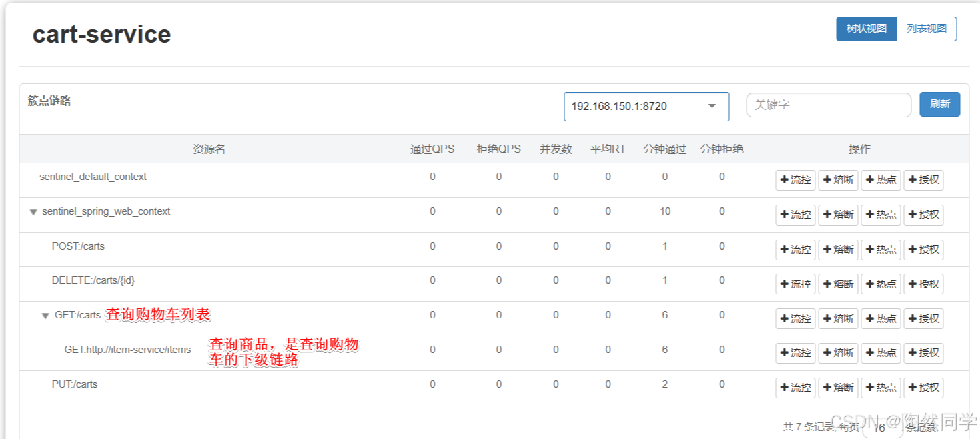Add 热点 rule for sentinel_default_context
Image resolution: width=980 pixels, height=439 pixels.
pos(881,180)
